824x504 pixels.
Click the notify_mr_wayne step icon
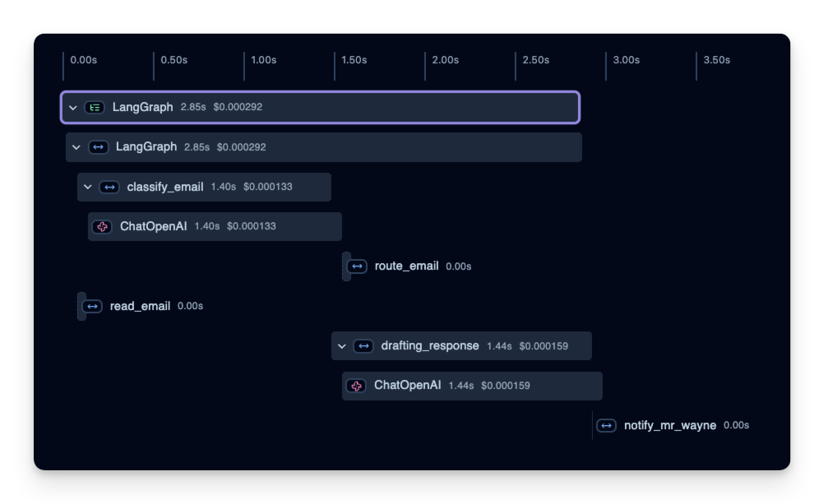pyautogui.click(x=606, y=426)
